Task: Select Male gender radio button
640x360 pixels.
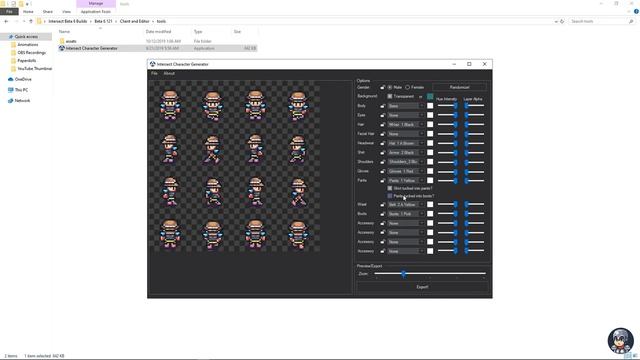Action: [390, 87]
